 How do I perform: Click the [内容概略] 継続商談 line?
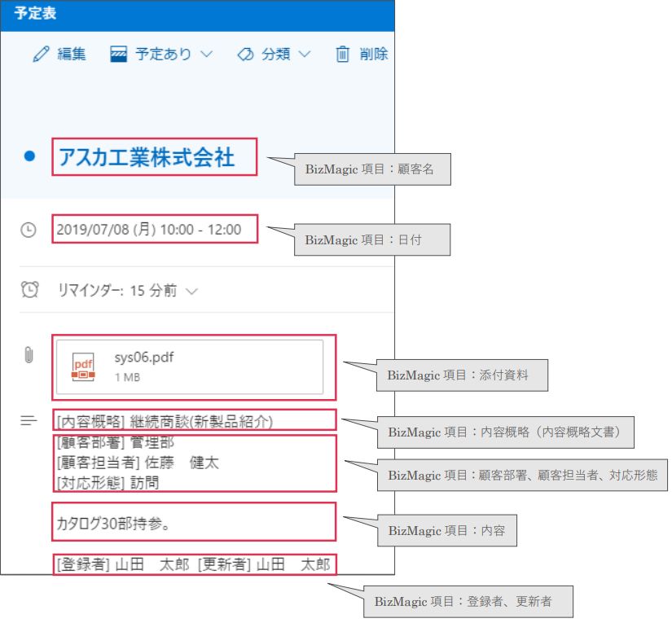point(165,422)
